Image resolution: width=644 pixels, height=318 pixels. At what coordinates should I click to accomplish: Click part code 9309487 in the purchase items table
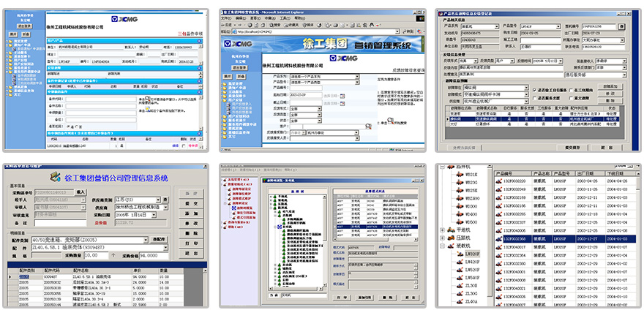pyautogui.click(x=50, y=276)
